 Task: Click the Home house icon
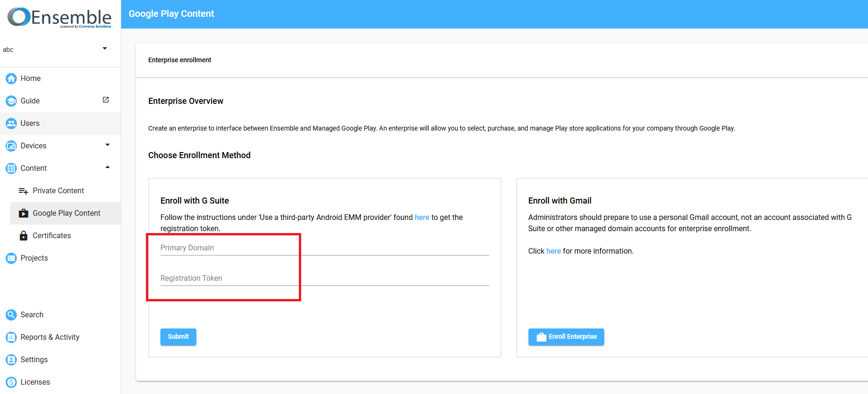[x=11, y=79]
